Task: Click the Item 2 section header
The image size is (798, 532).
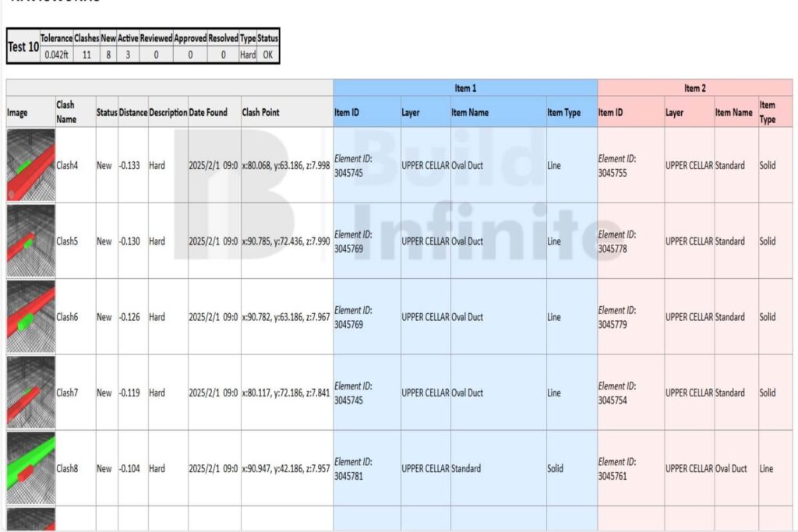Action: click(x=695, y=88)
